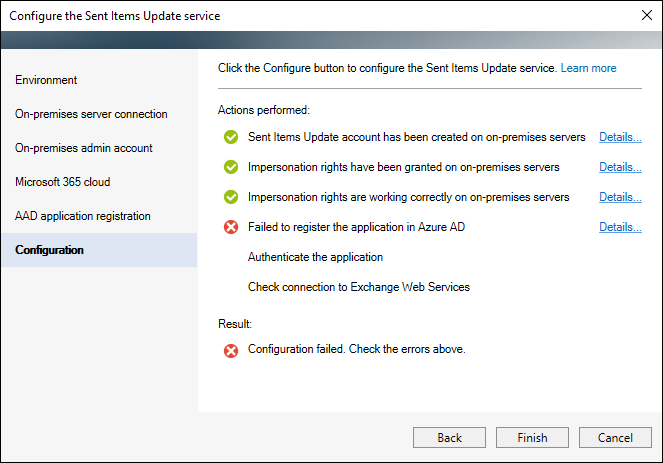Image resolution: width=663 pixels, height=463 pixels.
Task: Open Details for impersonation rights granted
Action: point(620,167)
